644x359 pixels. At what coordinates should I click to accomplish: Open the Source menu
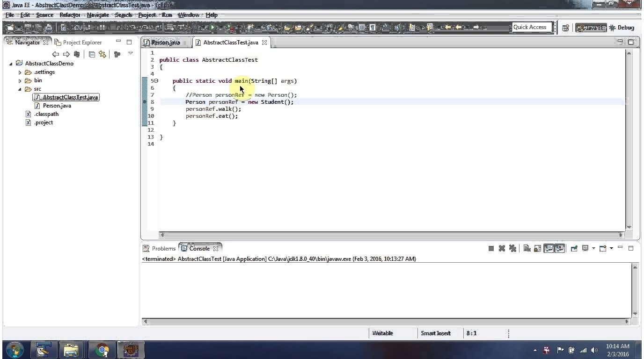[x=45, y=15]
